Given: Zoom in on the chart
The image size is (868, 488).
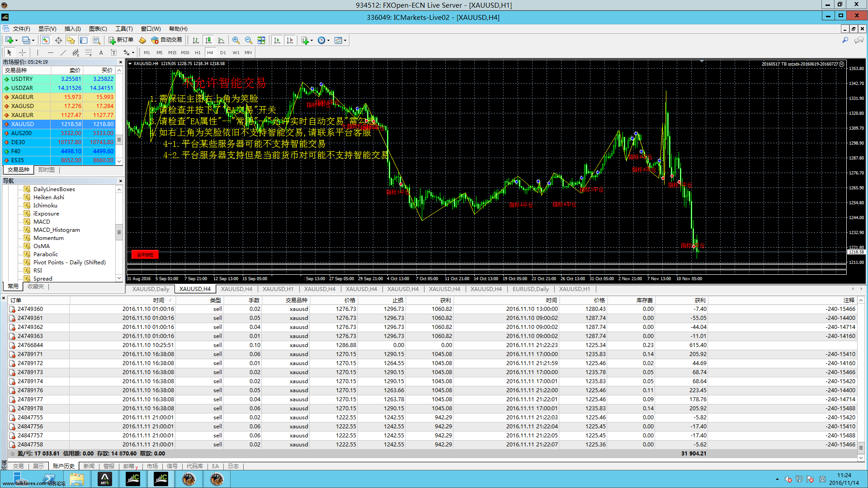Looking at the screenshot, I should tap(236, 40).
